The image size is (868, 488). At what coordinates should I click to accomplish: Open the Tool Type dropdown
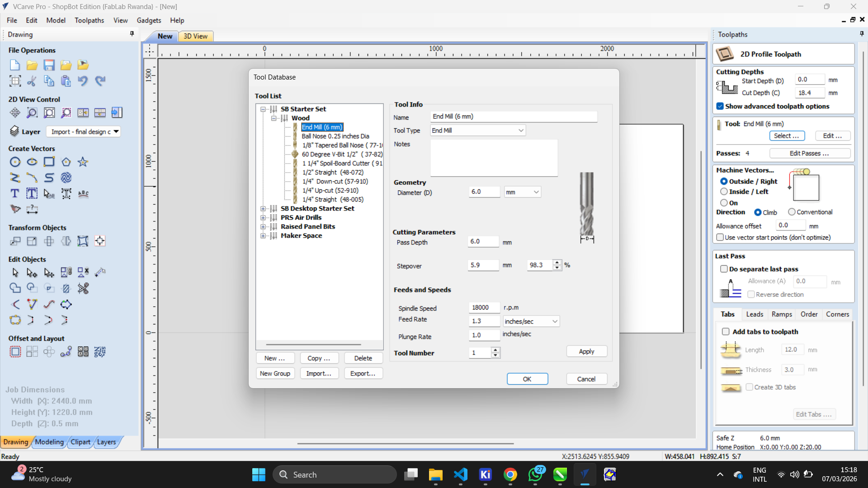[477, 130]
